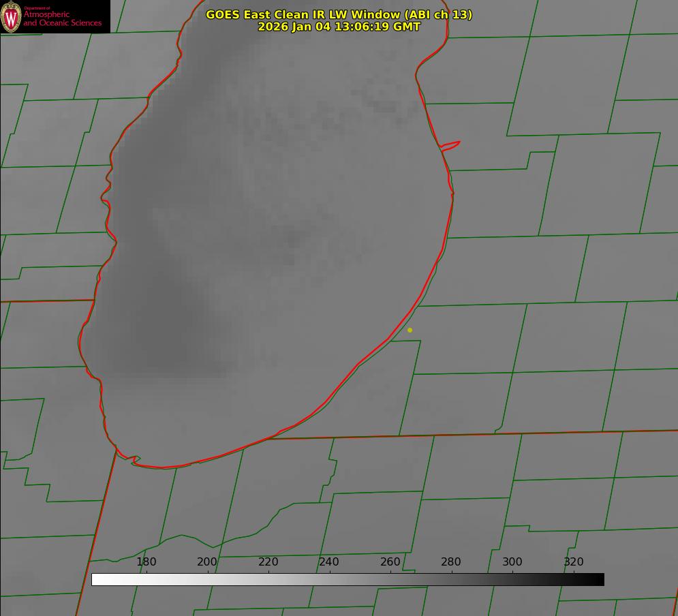Pick the 240 value on the colorbar scale

pos(329,562)
